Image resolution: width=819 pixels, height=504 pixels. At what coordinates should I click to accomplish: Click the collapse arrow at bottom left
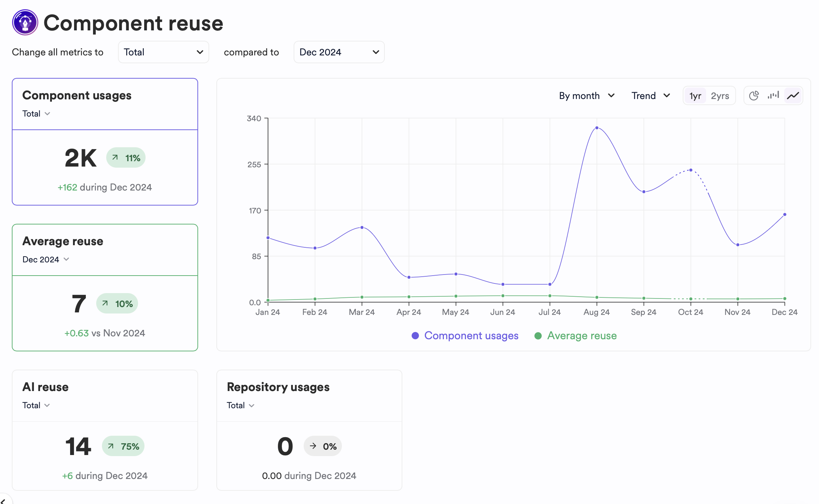pos(3,500)
